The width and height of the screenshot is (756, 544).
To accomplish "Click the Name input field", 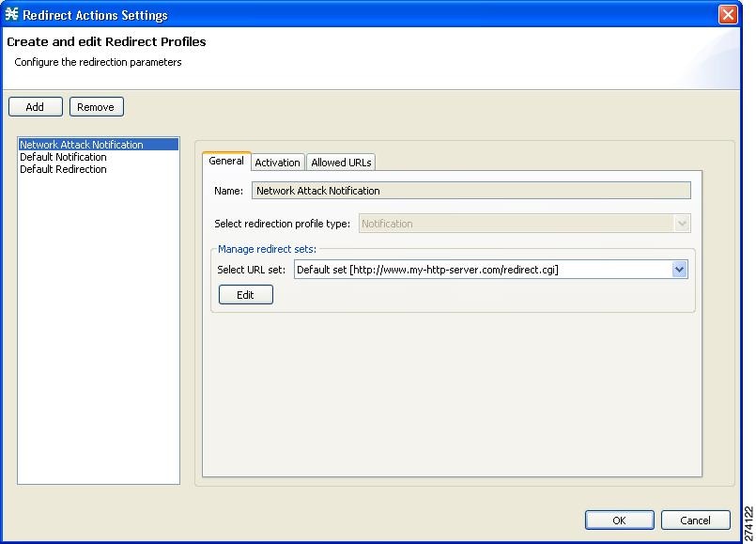I will click(x=471, y=191).
